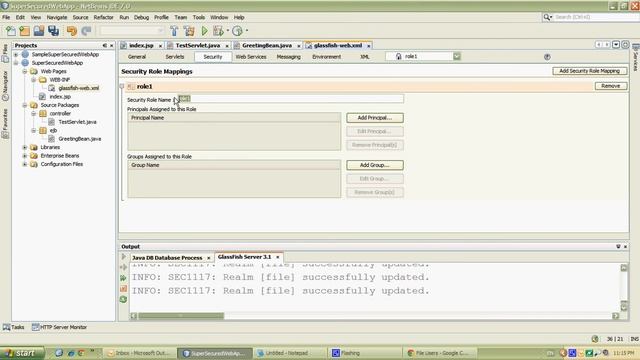
Task: Open the Refactor menu
Action: pos(103,17)
